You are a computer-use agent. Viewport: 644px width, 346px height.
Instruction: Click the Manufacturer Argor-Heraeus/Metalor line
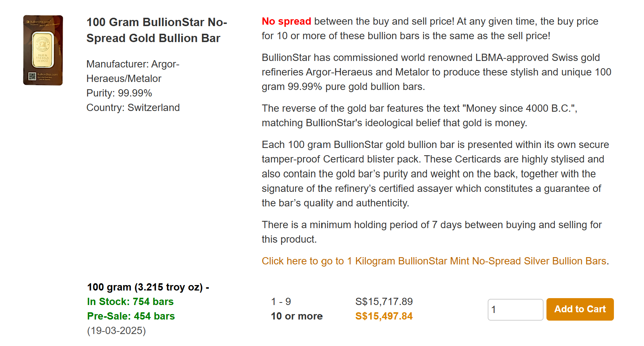pos(133,71)
